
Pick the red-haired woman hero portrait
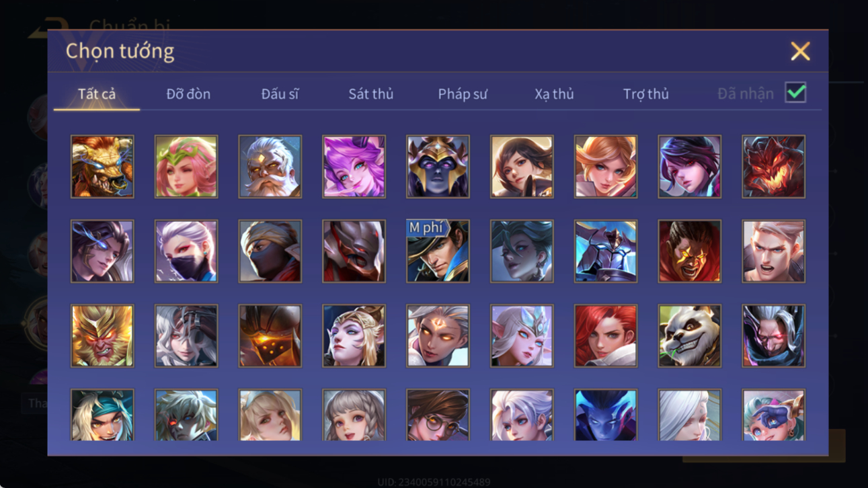[x=606, y=336]
